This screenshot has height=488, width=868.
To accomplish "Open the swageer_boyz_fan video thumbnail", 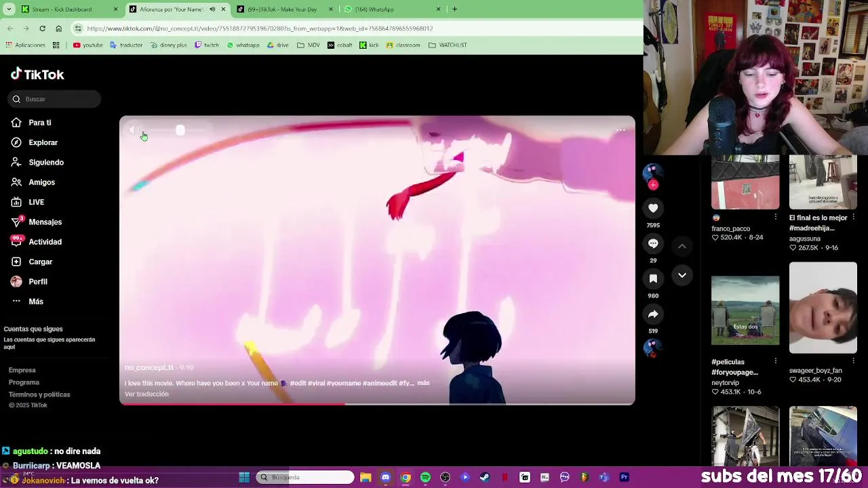I will click(823, 308).
